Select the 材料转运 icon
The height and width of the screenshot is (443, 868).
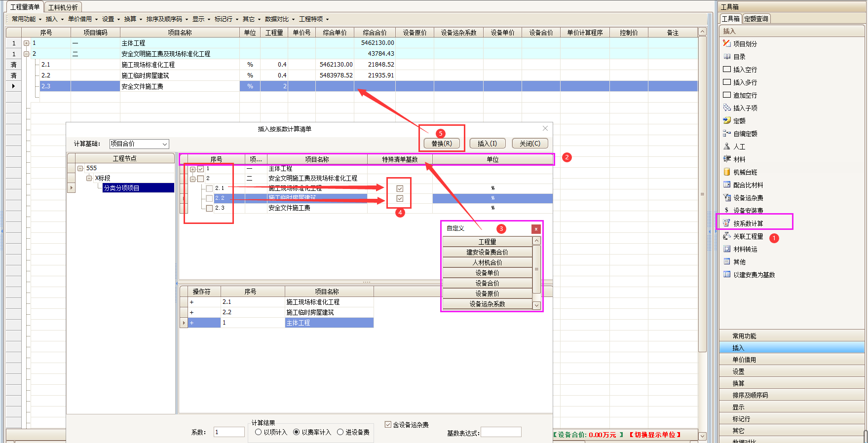(726, 249)
